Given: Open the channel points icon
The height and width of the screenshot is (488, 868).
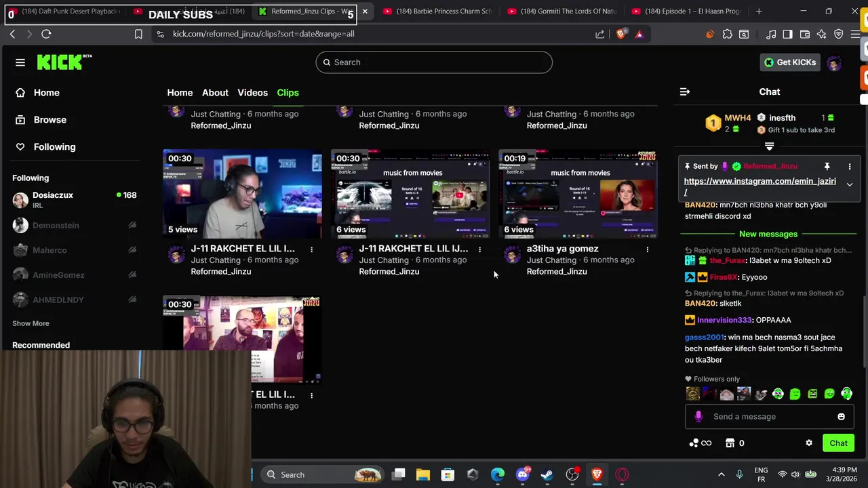Looking at the screenshot, I should [x=700, y=443].
